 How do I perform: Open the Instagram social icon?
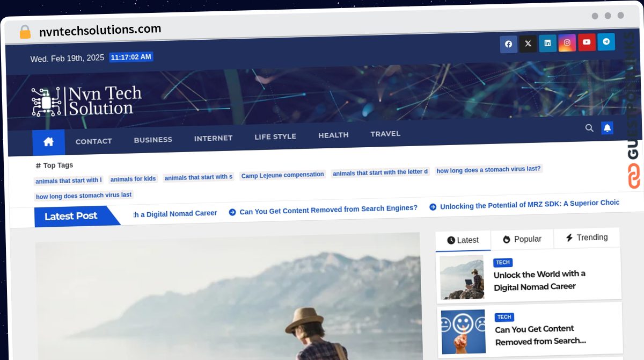tap(567, 42)
